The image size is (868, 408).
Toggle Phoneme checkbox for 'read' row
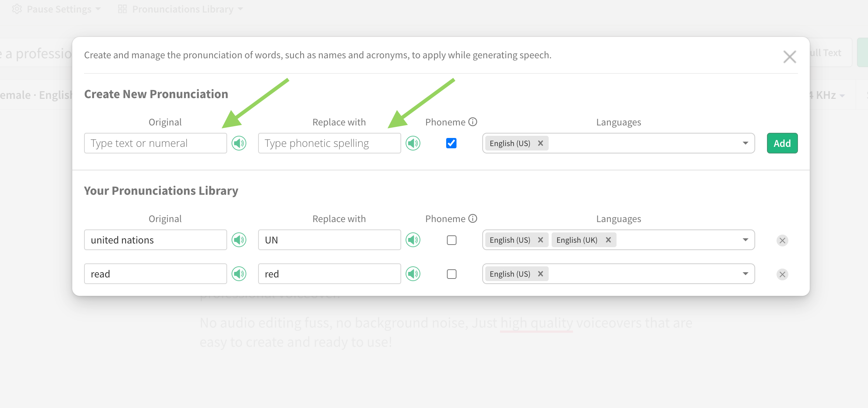[451, 273]
